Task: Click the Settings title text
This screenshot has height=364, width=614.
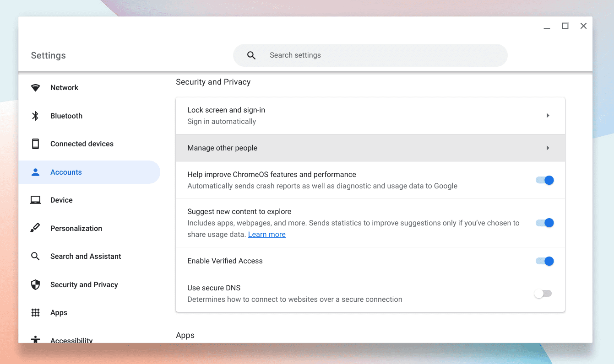Action: 48,55
